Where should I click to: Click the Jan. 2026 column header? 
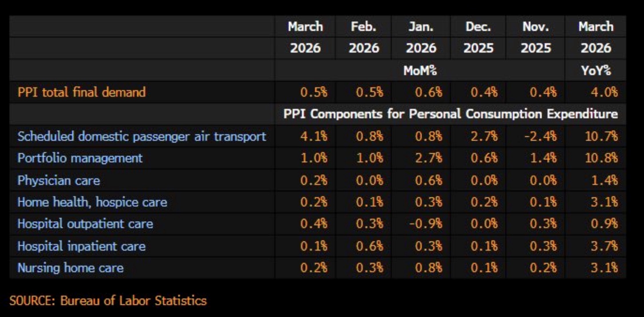point(421,37)
